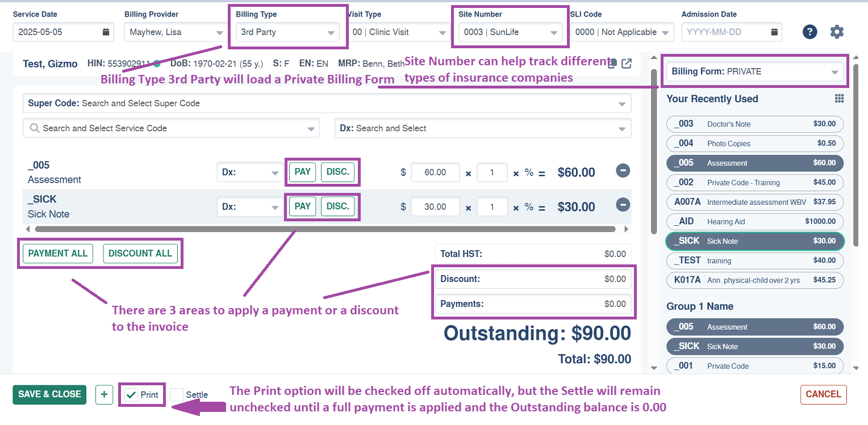868x425 pixels.
Task: Uncheck the Print checkbox
Action: click(x=131, y=395)
